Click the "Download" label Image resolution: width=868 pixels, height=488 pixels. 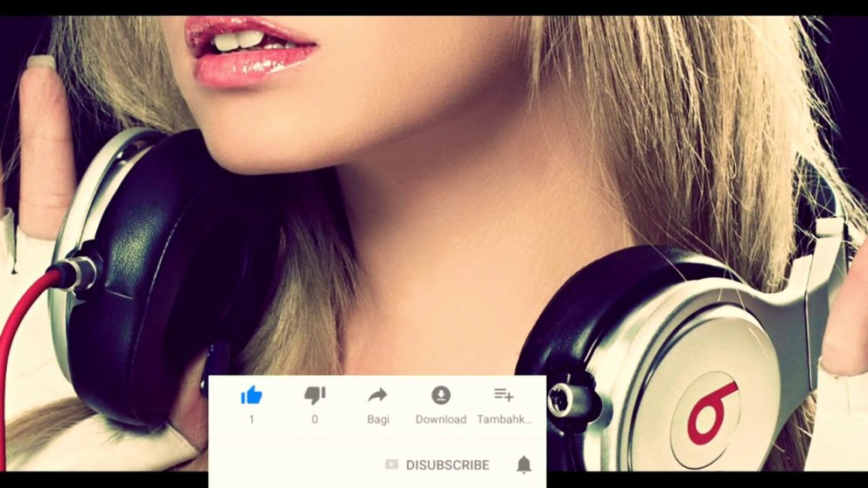coord(441,420)
